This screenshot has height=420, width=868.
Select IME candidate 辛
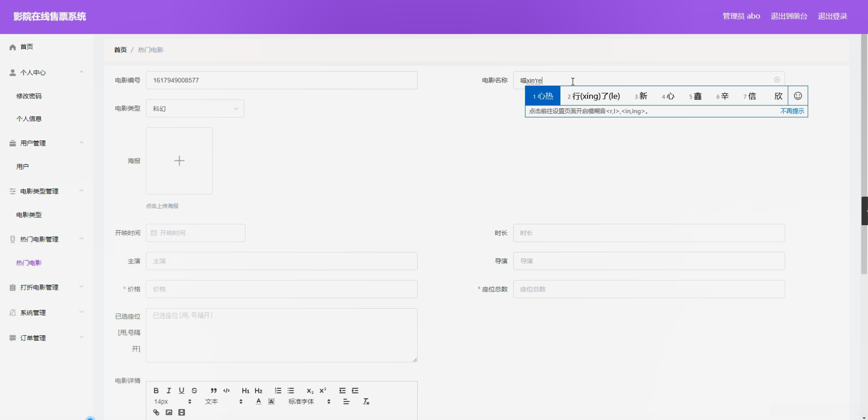click(x=722, y=96)
